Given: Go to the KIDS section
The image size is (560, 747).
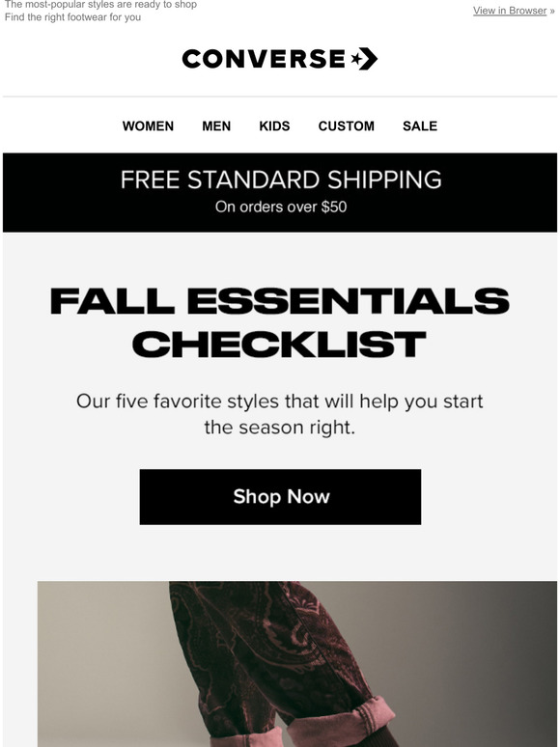Looking at the screenshot, I should 274,125.
